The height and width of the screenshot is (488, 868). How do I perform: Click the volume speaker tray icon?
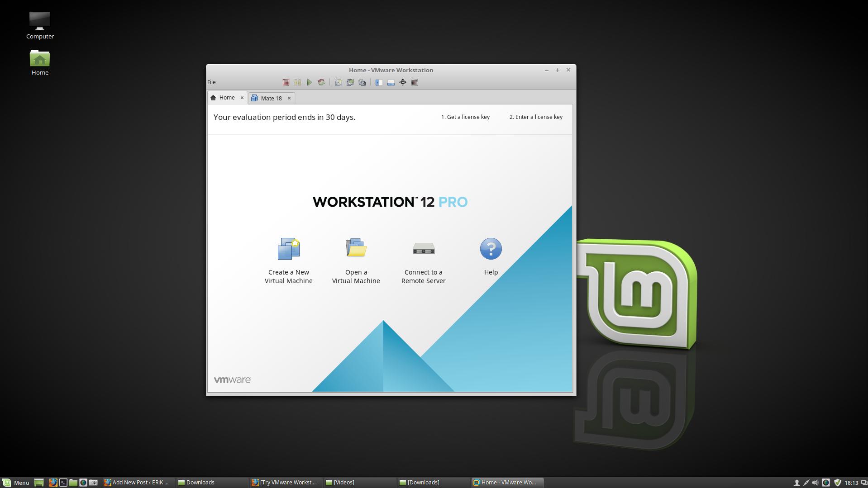tap(816, 483)
